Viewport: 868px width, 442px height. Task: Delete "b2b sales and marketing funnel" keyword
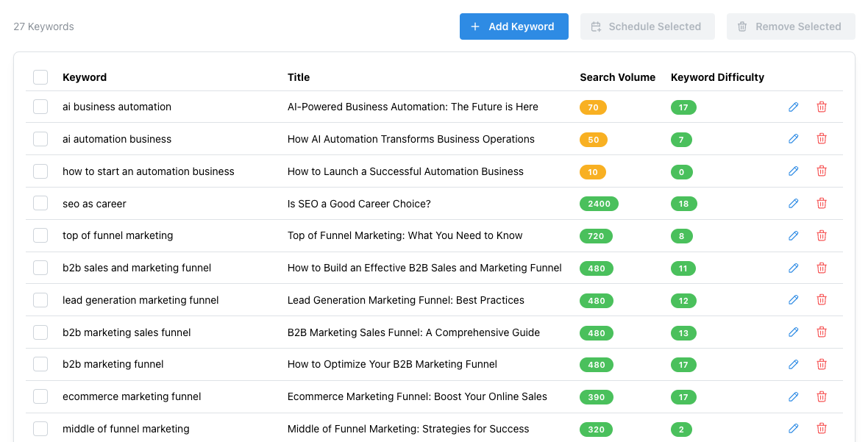[822, 267]
